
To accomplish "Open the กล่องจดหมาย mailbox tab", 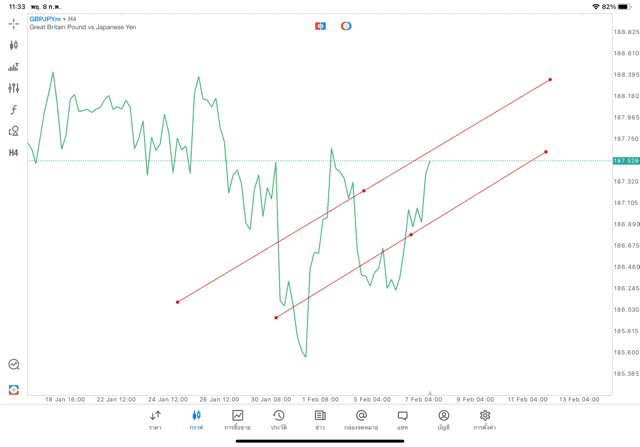I will [x=361, y=420].
